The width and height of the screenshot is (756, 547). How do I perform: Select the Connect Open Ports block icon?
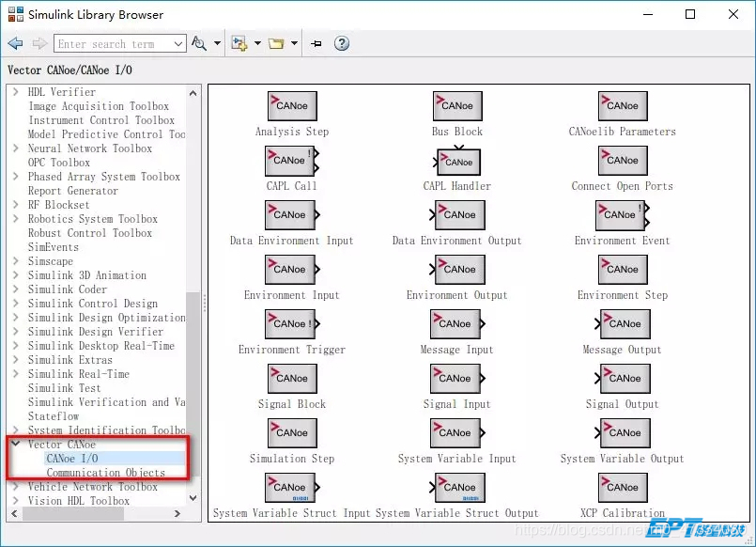pyautogui.click(x=623, y=161)
